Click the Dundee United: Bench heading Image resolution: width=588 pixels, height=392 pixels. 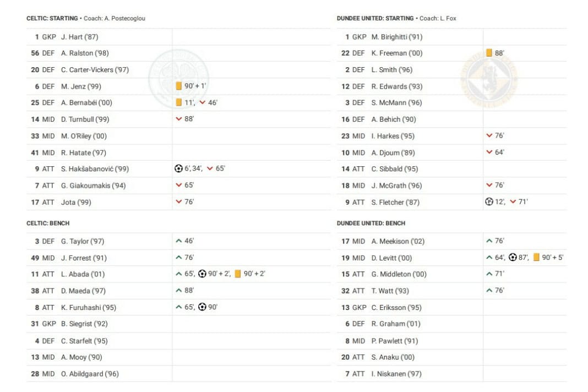pos(371,224)
